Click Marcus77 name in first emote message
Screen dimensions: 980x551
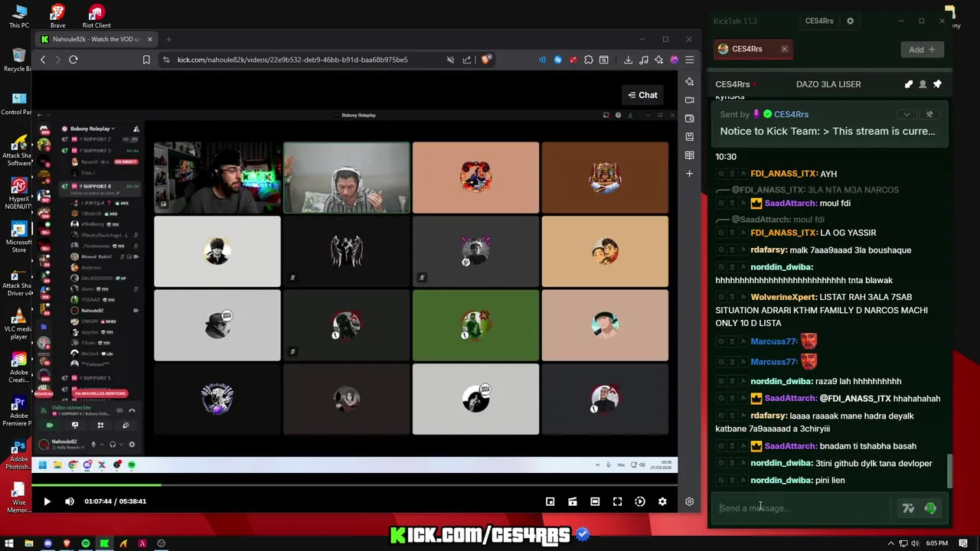tap(773, 341)
